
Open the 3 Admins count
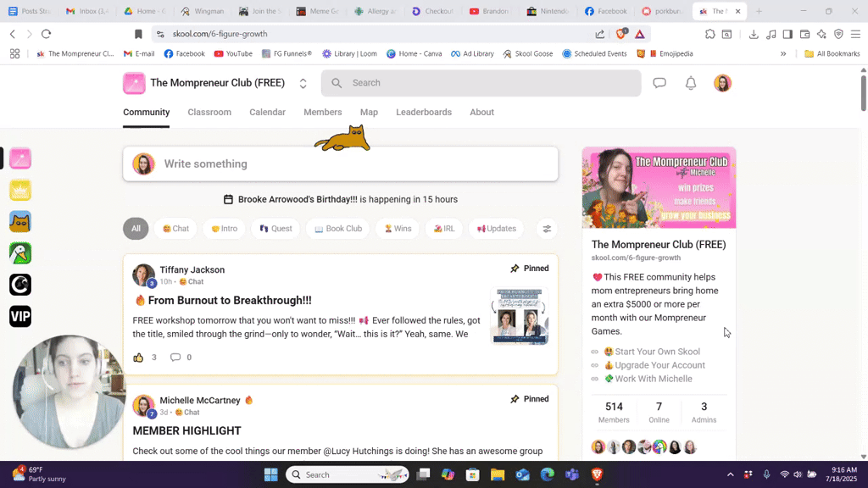pos(704,413)
